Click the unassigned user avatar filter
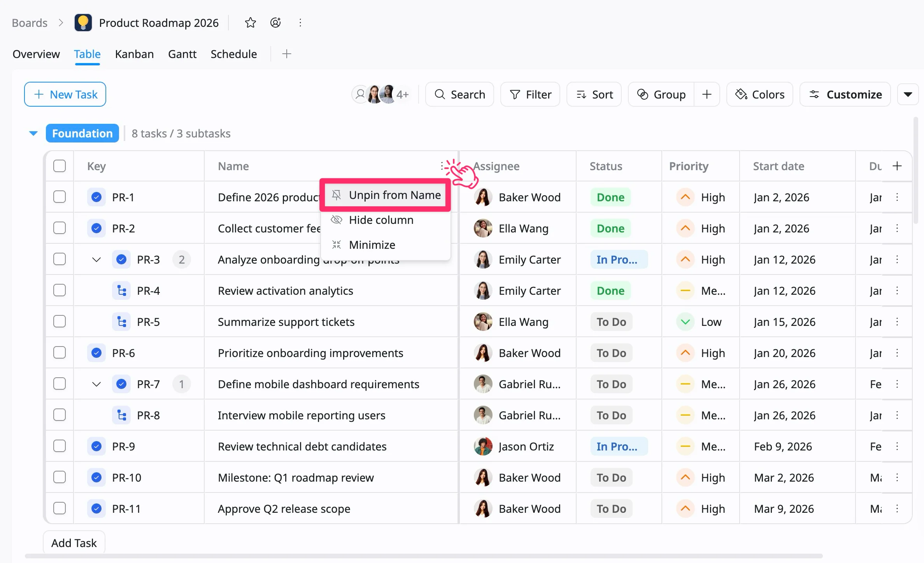Viewport: 924px width, 563px height. (x=361, y=94)
